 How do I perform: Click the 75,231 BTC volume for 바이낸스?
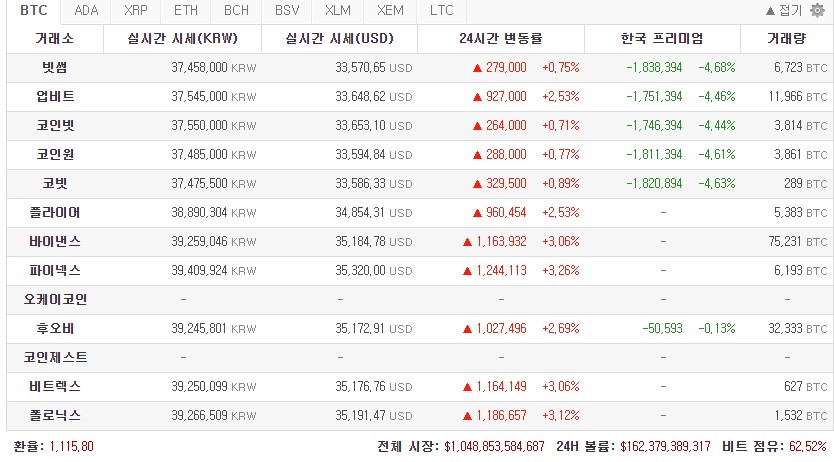coord(798,241)
